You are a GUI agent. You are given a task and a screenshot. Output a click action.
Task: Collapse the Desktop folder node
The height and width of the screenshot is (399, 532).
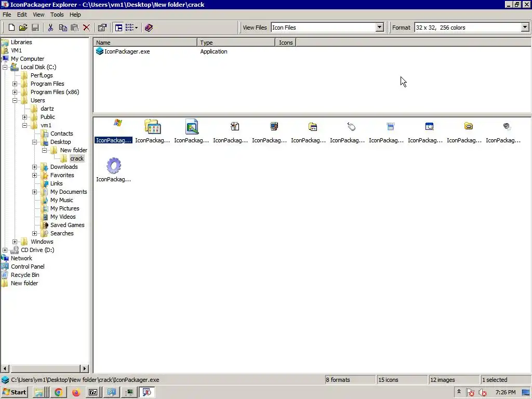pyautogui.click(x=35, y=142)
